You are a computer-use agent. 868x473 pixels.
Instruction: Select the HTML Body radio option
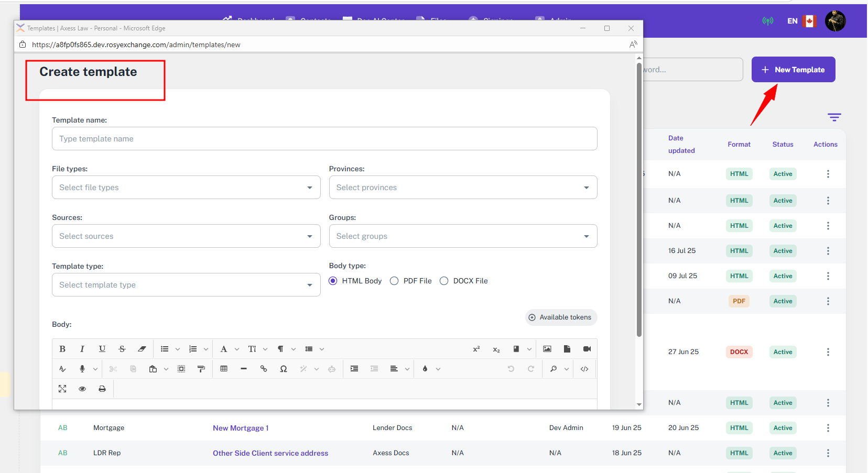pyautogui.click(x=333, y=281)
